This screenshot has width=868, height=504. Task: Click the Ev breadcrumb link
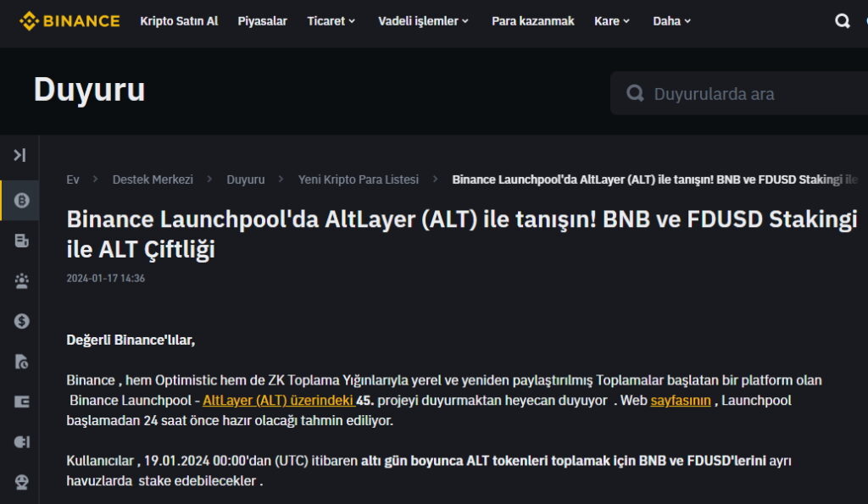[x=73, y=180]
